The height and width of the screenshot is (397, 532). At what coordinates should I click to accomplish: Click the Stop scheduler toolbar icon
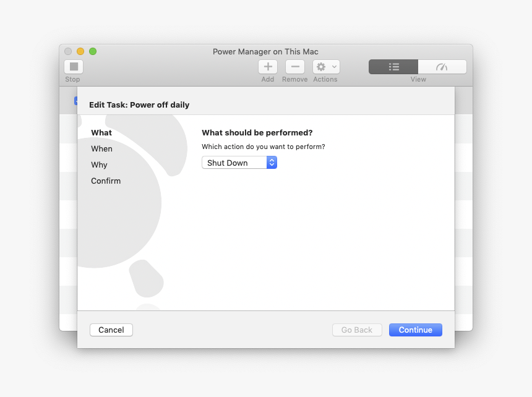click(x=74, y=67)
